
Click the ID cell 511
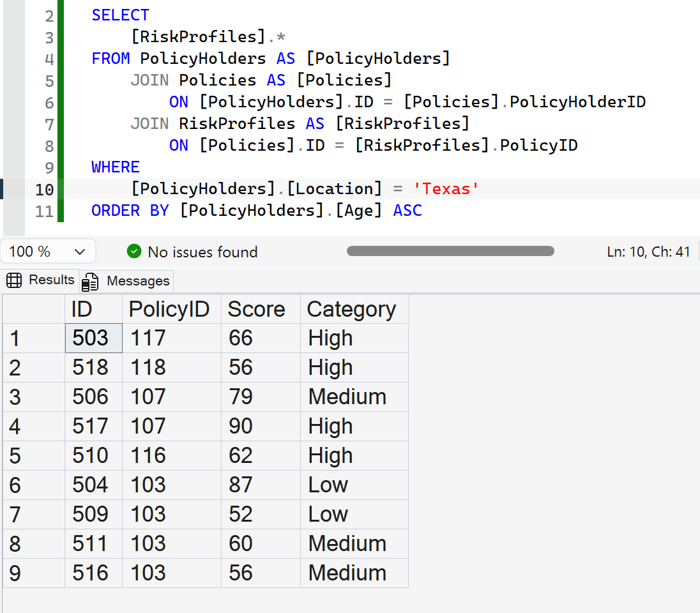click(93, 544)
